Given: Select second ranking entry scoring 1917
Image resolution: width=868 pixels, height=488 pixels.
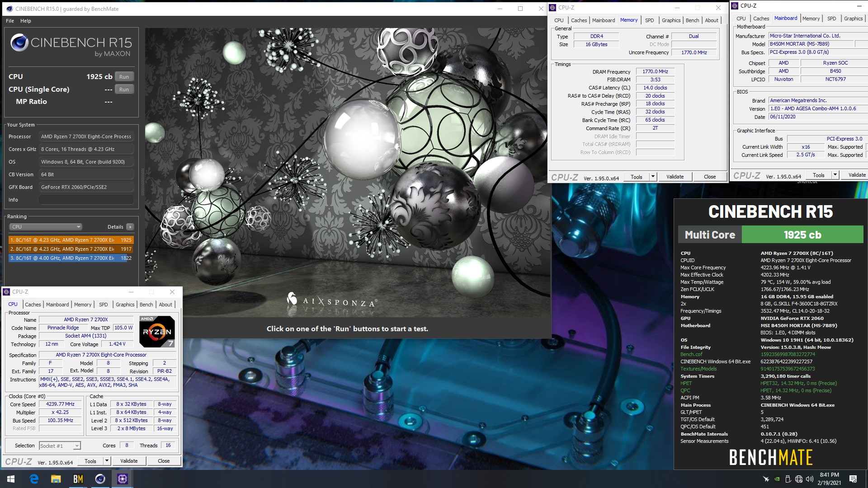Looking at the screenshot, I should click(x=71, y=249).
